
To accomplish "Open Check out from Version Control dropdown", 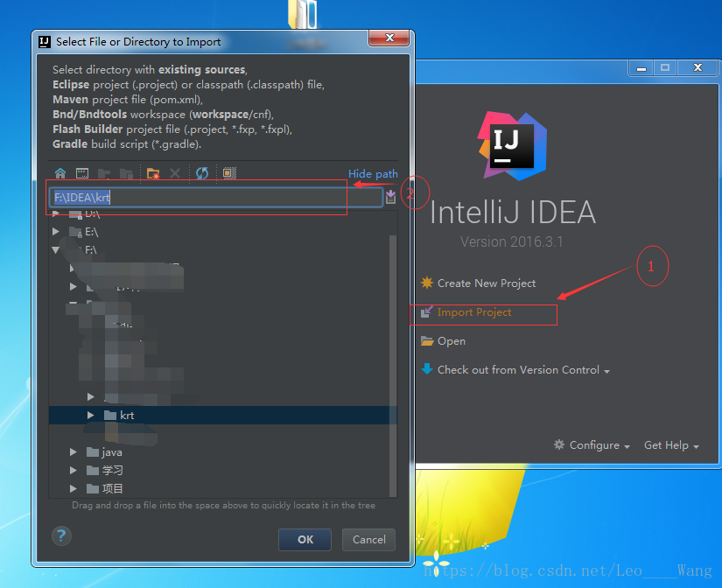I will [523, 370].
